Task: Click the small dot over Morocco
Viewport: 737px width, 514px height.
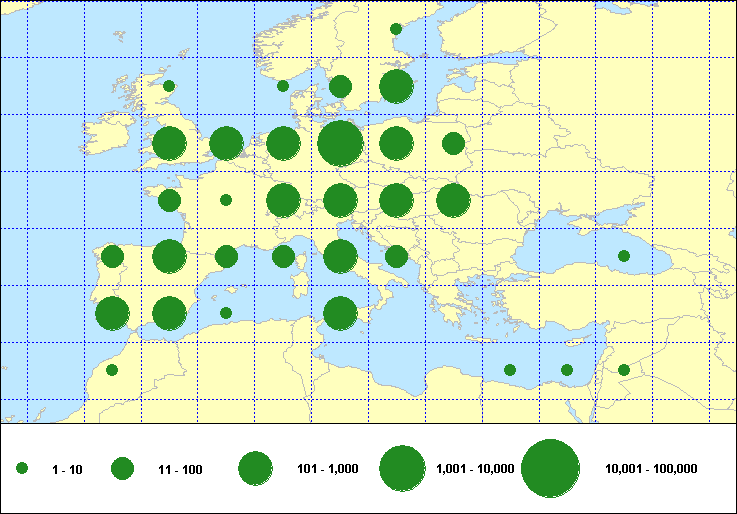Action: click(x=112, y=370)
